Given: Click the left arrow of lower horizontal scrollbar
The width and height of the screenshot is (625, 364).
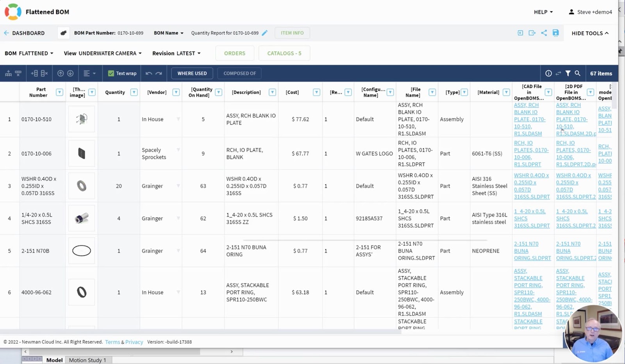Looking at the screenshot, I should (x=25, y=352).
